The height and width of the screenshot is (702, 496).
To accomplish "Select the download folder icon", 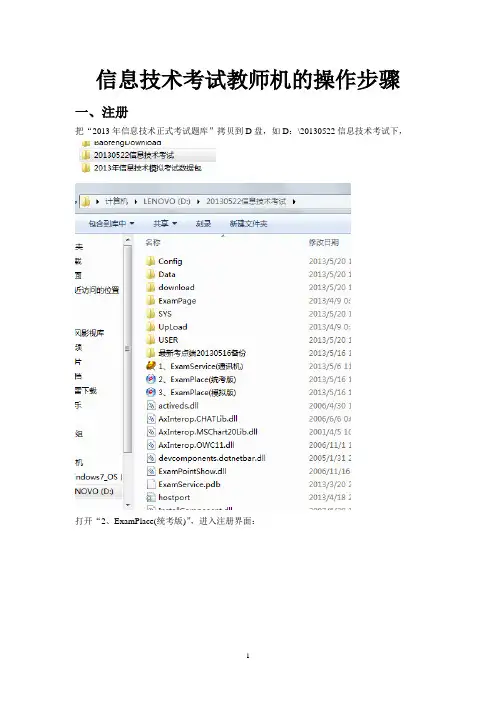I will [151, 287].
